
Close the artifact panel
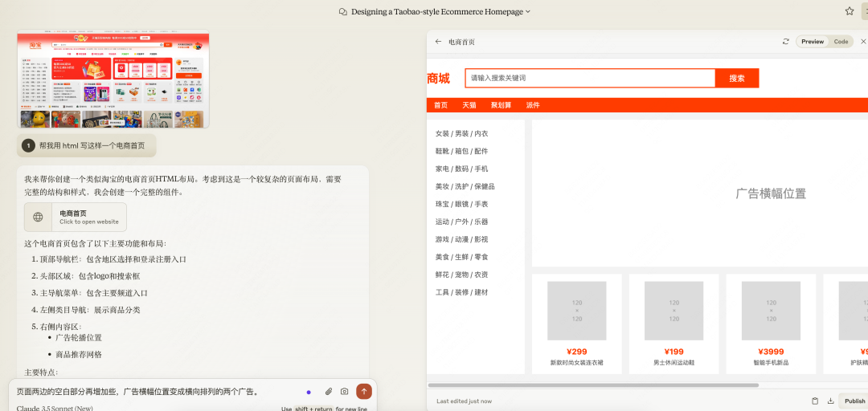[863, 42]
